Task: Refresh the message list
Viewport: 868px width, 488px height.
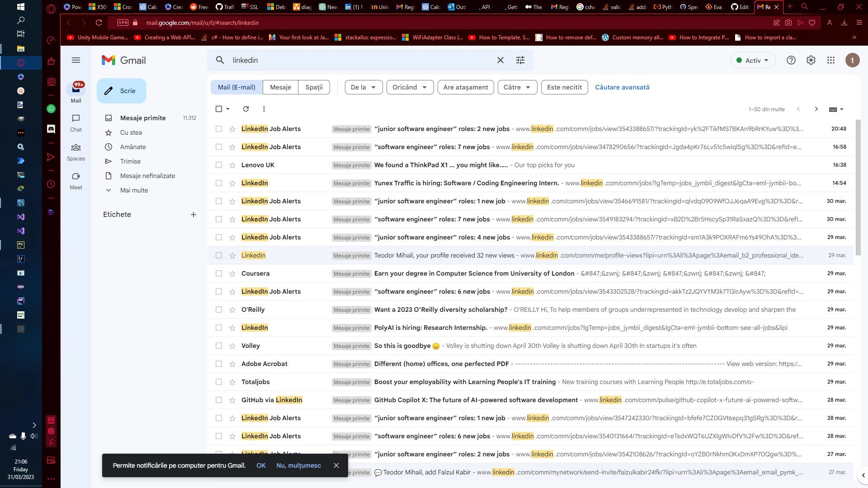Action: tap(246, 109)
